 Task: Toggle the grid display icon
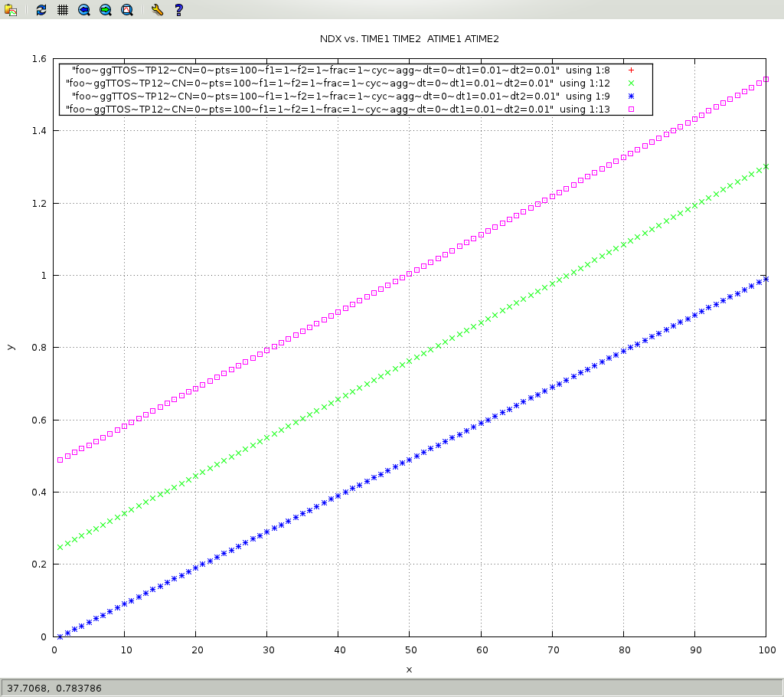pyautogui.click(x=62, y=10)
